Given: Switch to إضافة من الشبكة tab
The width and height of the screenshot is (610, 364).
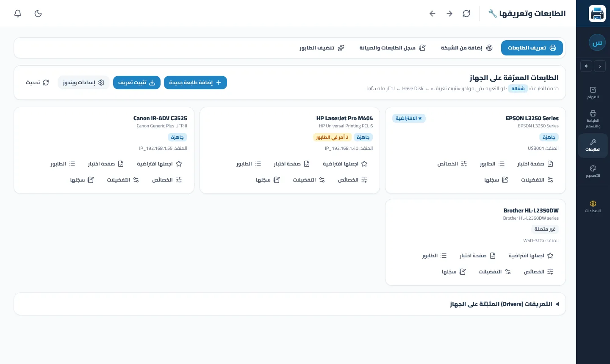Looking at the screenshot, I should 467,48.
